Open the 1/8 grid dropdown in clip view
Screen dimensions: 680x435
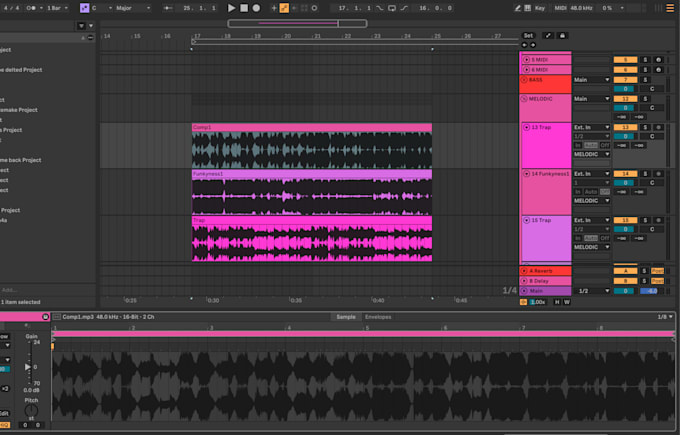point(665,317)
